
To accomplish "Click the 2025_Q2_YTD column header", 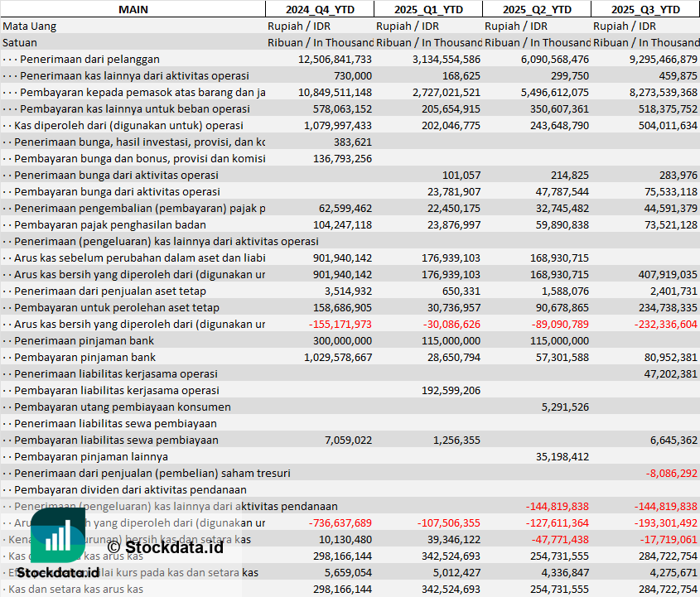I will [537, 9].
